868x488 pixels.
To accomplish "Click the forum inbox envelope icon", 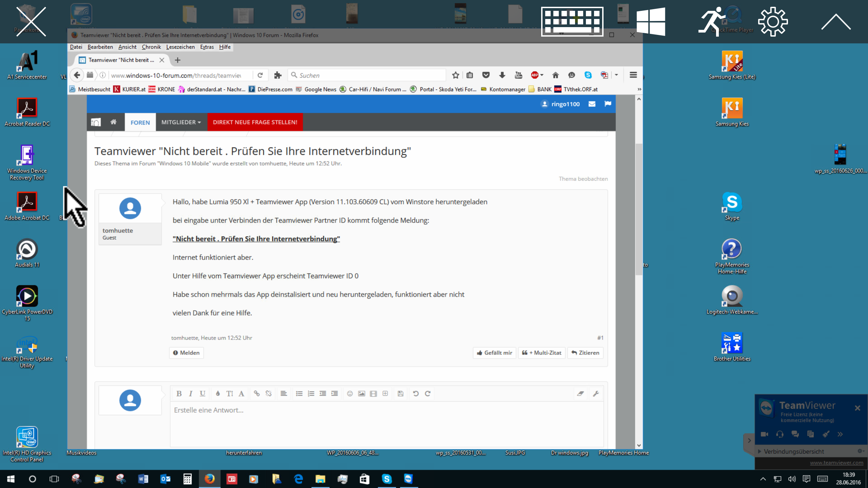I will pos(592,104).
